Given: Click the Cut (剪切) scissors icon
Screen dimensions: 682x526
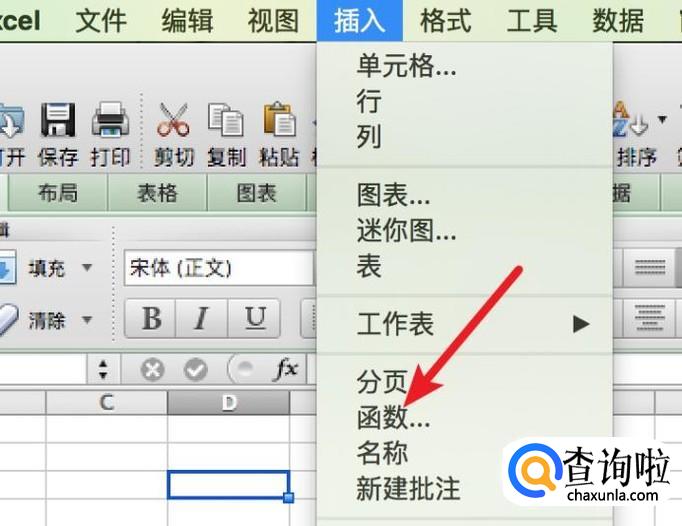Looking at the screenshot, I should [x=173, y=120].
